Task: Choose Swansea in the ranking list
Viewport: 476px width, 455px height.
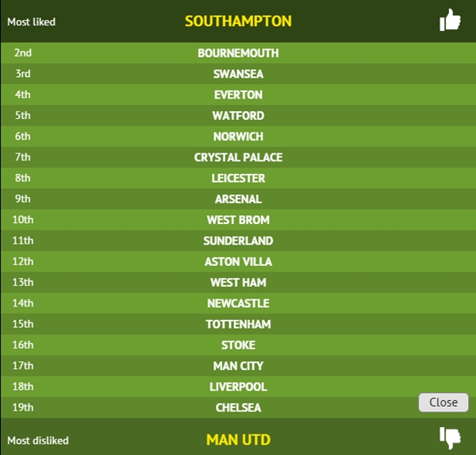Action: tap(238, 74)
